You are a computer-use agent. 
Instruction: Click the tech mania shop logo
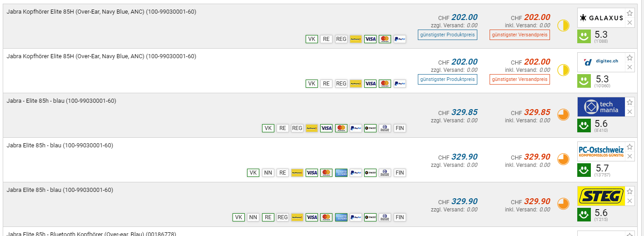(601, 107)
